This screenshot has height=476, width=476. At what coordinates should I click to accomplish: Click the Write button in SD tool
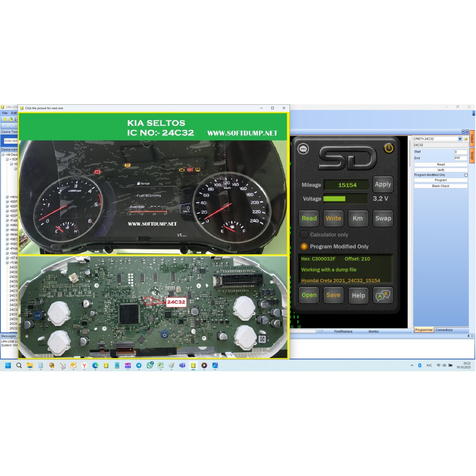coord(333,218)
